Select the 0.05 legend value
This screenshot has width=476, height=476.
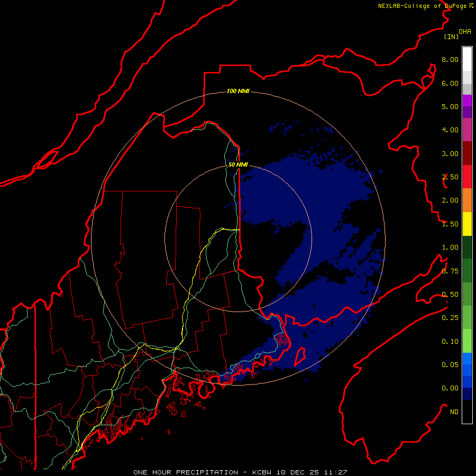click(x=450, y=365)
